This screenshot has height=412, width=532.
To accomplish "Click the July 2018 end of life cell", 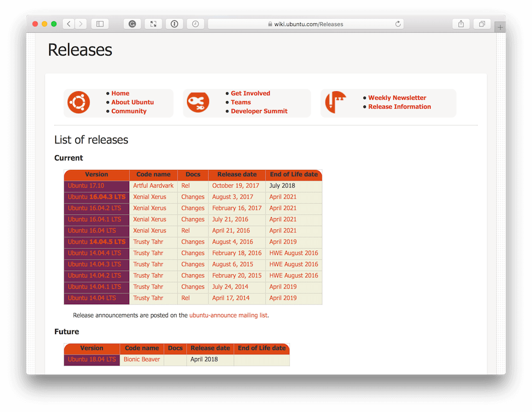I will 282,185.
